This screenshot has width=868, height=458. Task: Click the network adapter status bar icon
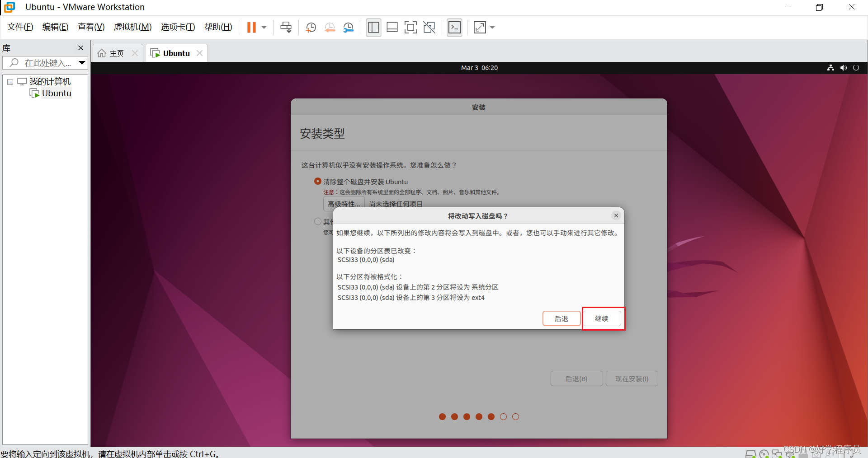[x=777, y=454]
